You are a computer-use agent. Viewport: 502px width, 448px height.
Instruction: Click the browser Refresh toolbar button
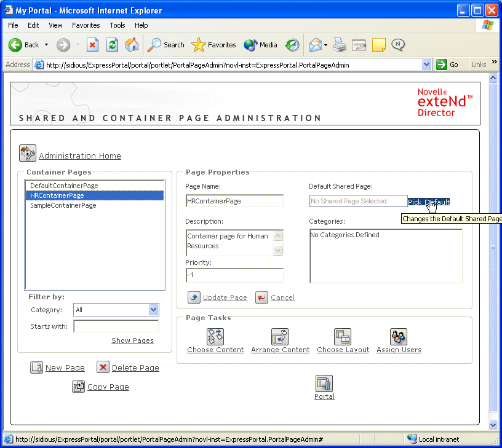(112, 45)
